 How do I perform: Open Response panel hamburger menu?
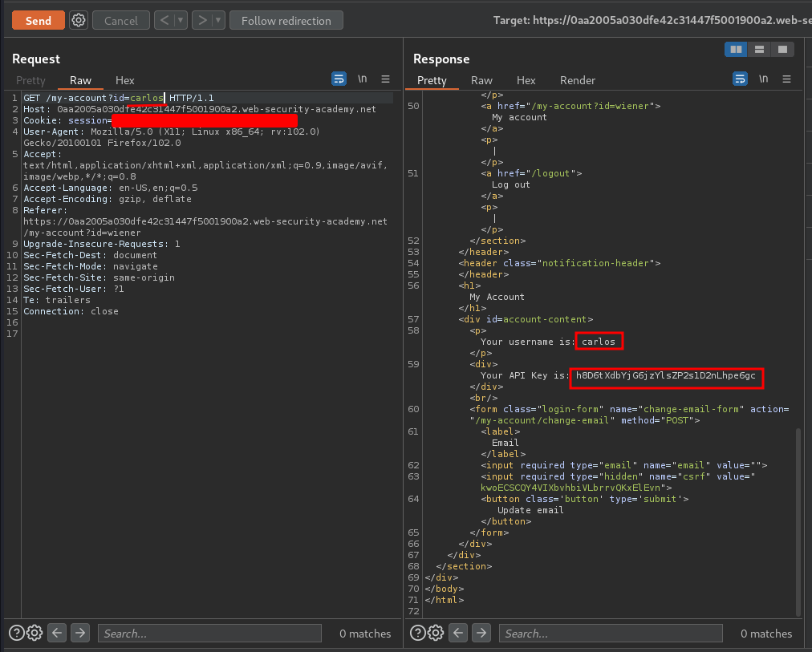786,79
